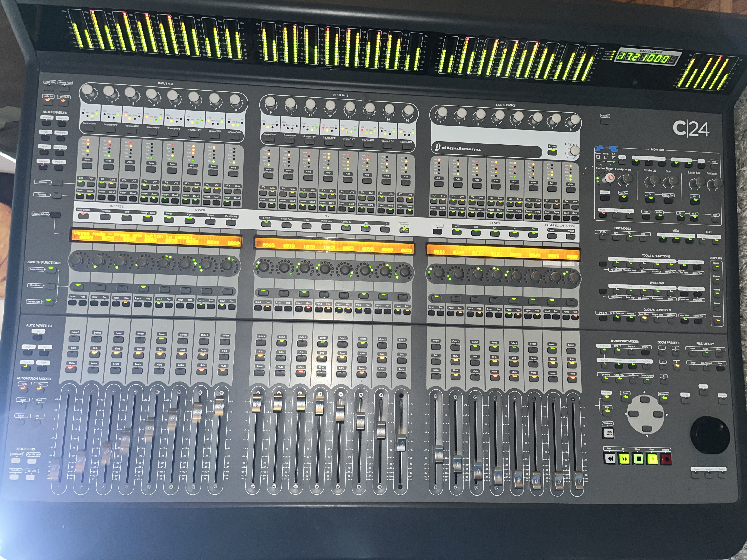747x560 pixels.
Task: Tap the up arrow on the navigation pad
Action: pos(645,400)
